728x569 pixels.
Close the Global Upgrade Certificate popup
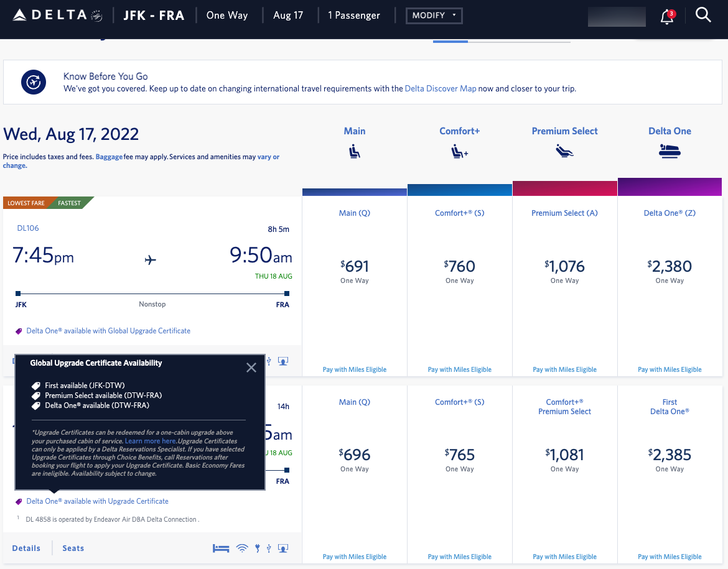coord(251,368)
